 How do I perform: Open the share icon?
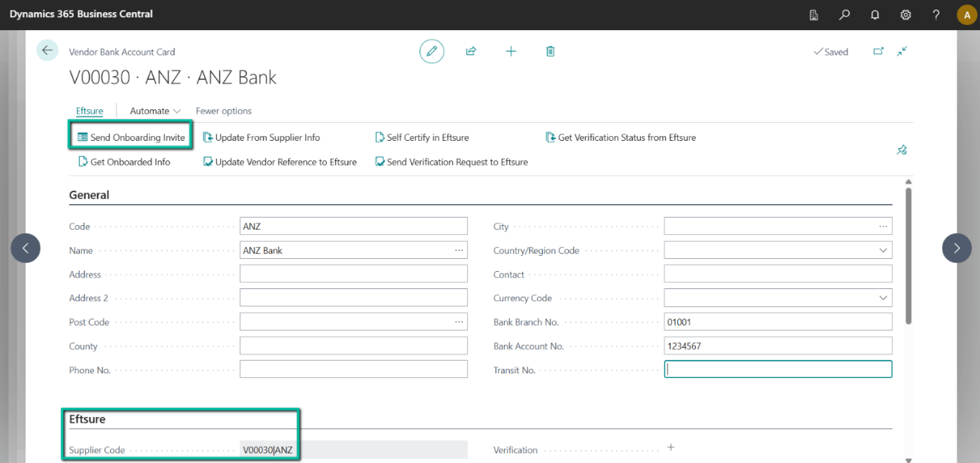tap(471, 51)
